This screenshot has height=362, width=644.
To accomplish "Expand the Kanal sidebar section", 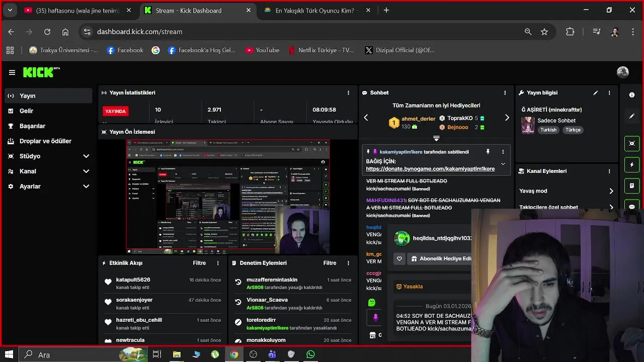I will (x=86, y=171).
